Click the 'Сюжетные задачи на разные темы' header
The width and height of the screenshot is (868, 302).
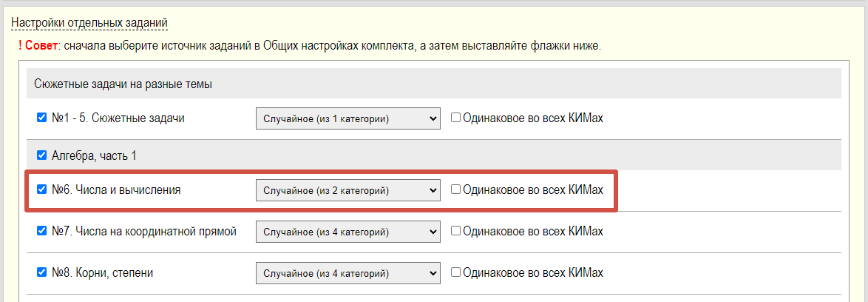tap(123, 84)
